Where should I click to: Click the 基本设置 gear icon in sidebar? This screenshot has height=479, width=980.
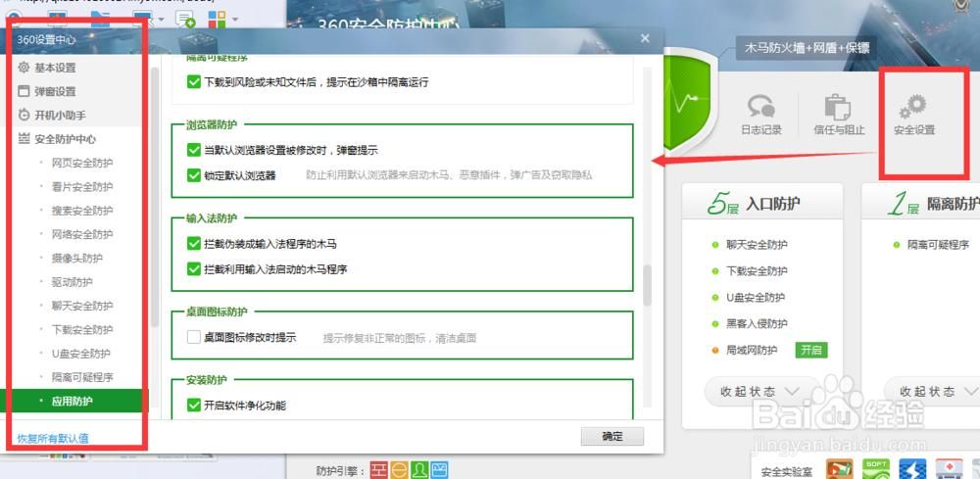tap(24, 68)
